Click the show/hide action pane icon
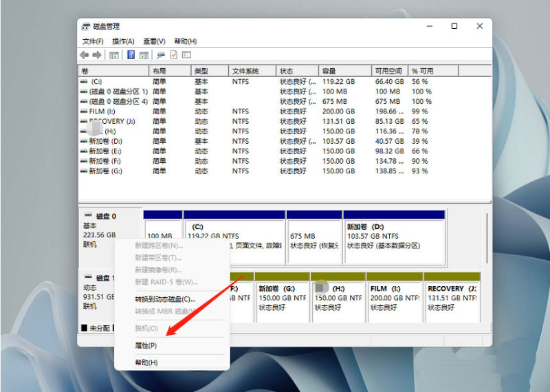Screen dimensions: 550x392 click(x=144, y=55)
